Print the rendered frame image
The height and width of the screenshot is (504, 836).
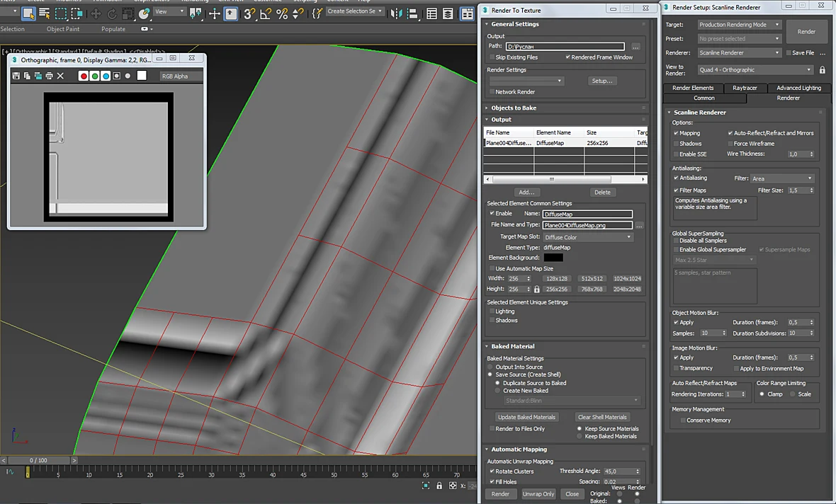49,76
